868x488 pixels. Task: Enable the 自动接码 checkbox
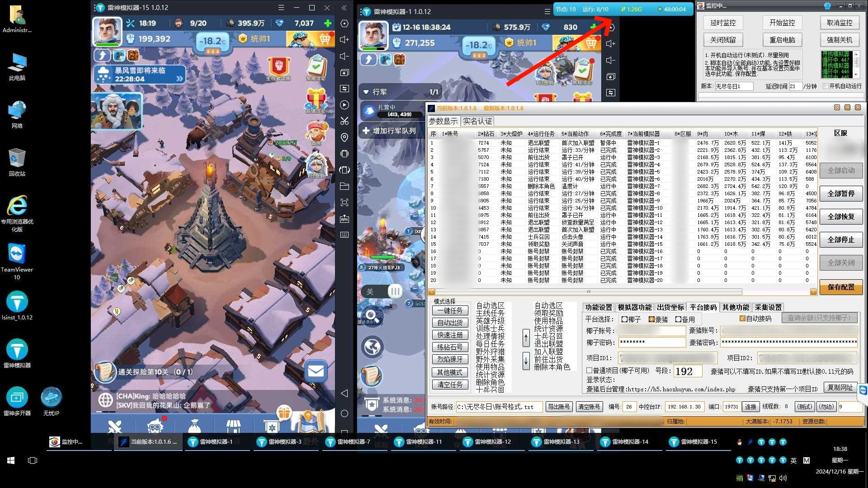742,319
